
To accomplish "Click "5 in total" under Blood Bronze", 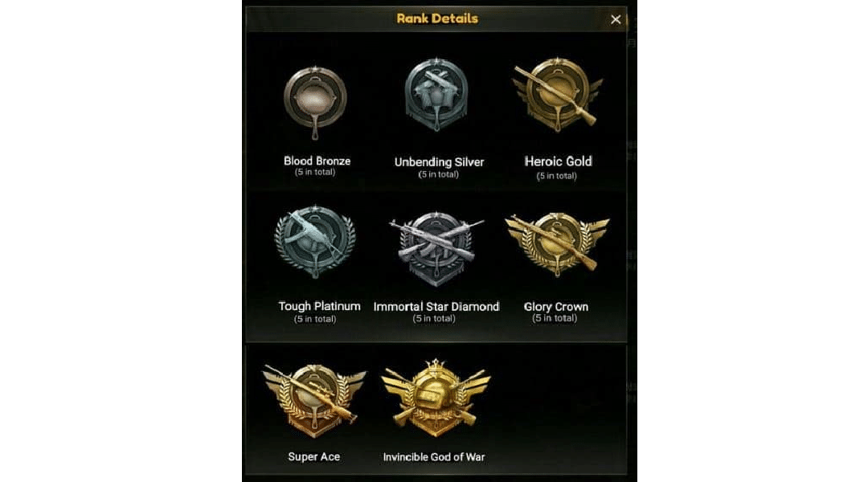I will tap(315, 172).
